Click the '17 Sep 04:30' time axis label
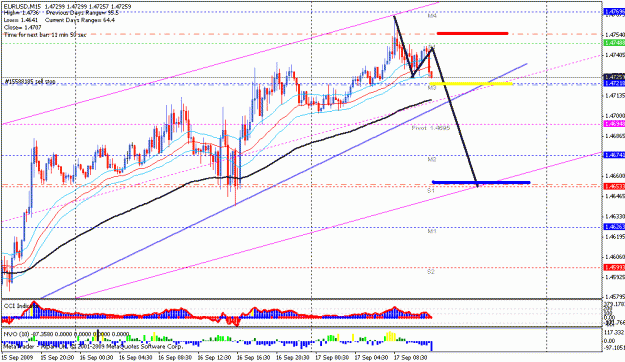 tap(371, 358)
